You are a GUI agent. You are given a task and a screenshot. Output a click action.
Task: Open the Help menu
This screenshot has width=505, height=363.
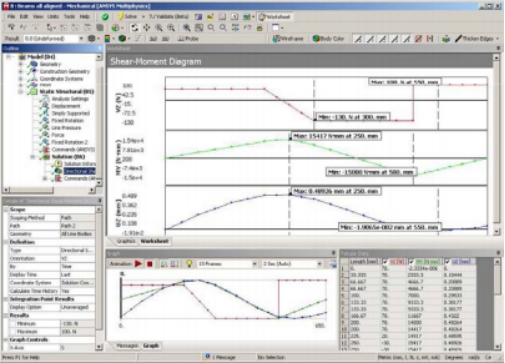coord(84,17)
